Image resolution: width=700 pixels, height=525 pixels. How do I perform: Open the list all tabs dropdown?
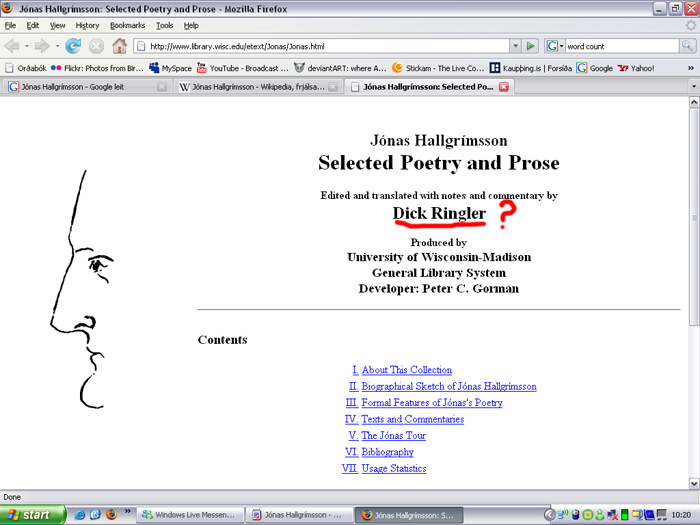point(694,87)
